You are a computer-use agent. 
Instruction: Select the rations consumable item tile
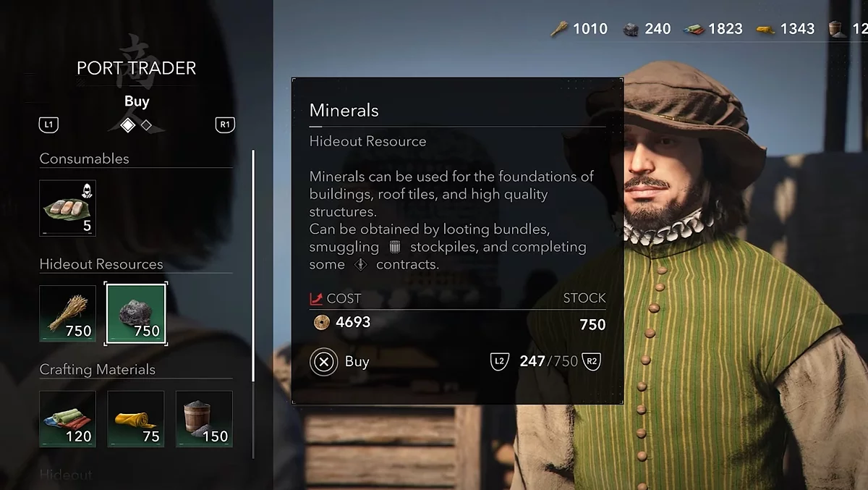[67, 208]
